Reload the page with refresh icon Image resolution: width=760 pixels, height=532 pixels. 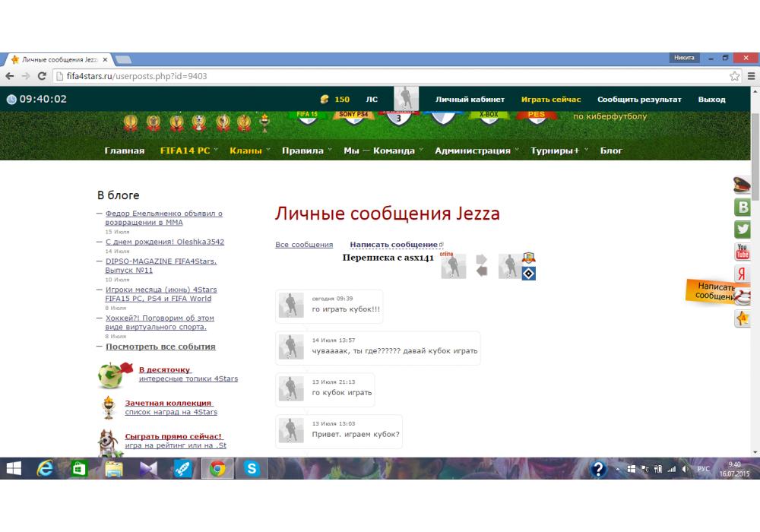[x=42, y=76]
